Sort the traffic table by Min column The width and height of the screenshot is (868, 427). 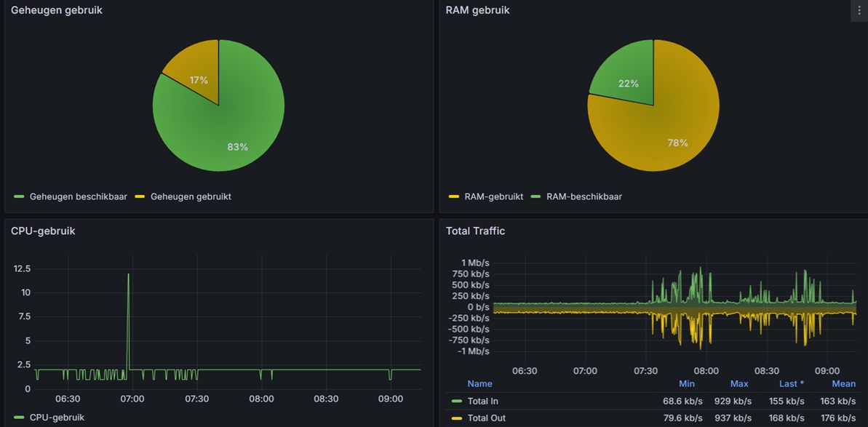pos(686,383)
